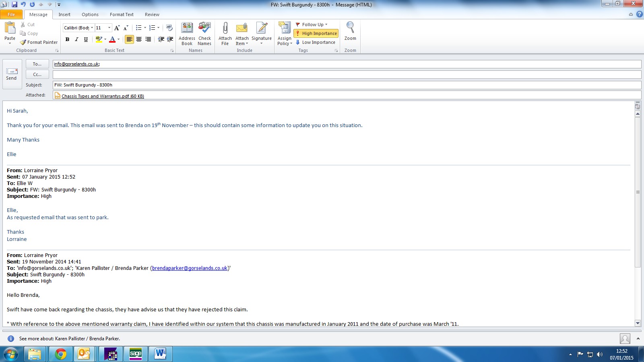Screen dimensions: 644x362
Task: Send the email message
Action: 12,74
